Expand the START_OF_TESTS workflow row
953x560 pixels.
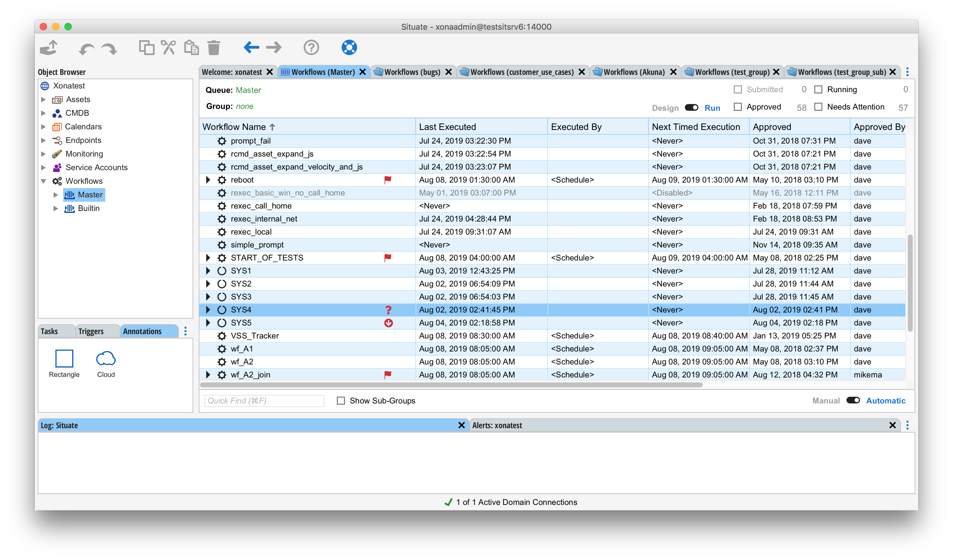pos(208,258)
